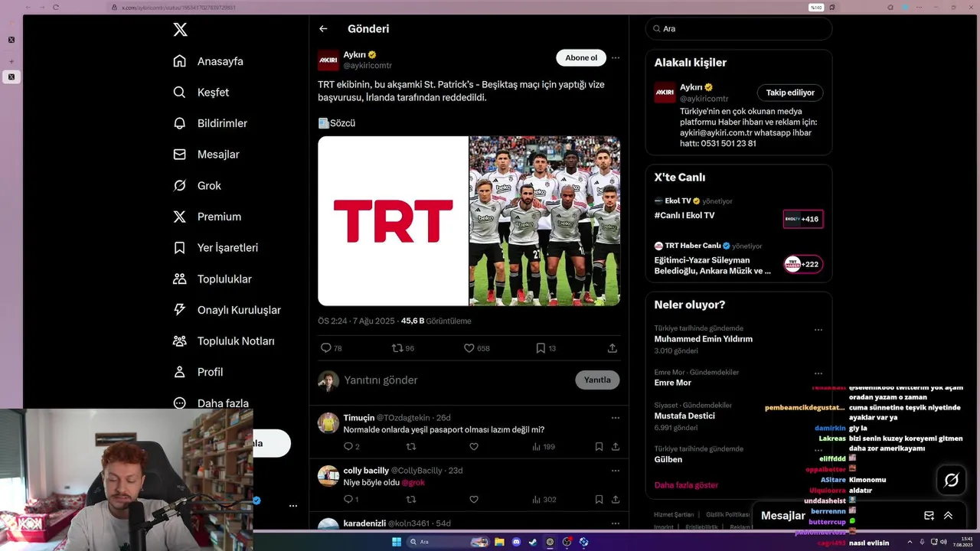Click Daha fazla göster link
The width and height of the screenshot is (980, 551).
click(686, 485)
